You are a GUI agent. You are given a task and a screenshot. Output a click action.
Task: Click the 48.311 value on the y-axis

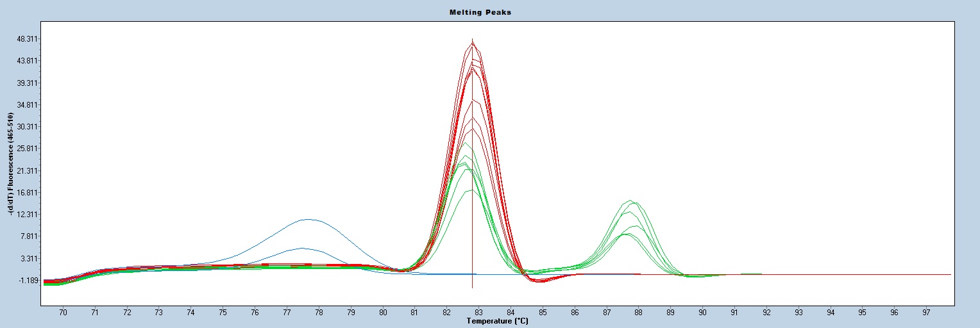29,39
